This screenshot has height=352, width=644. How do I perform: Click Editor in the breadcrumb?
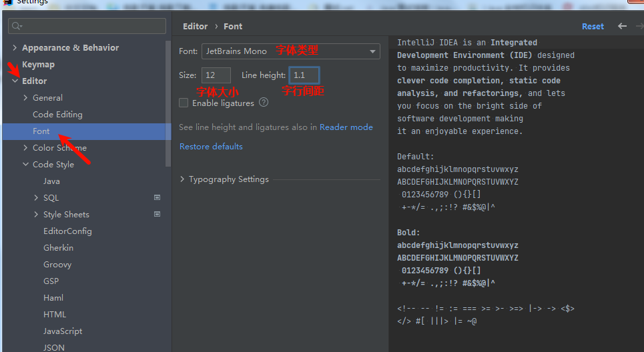[195, 26]
